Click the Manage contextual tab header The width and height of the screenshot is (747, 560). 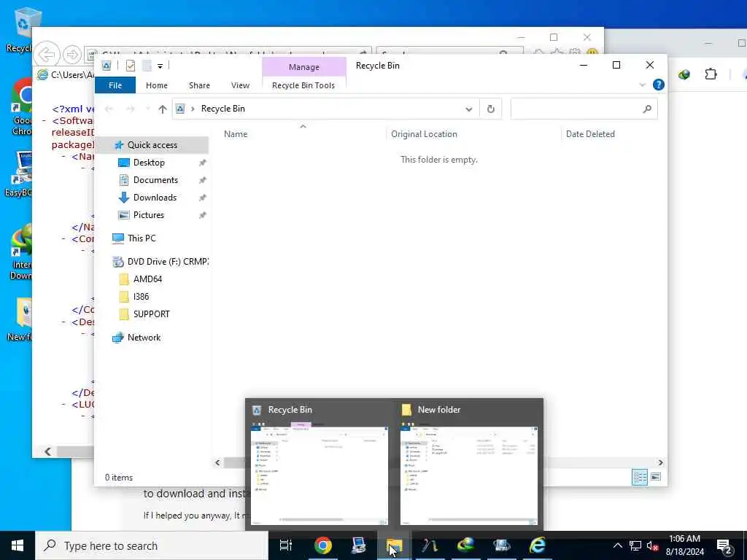[x=304, y=67]
